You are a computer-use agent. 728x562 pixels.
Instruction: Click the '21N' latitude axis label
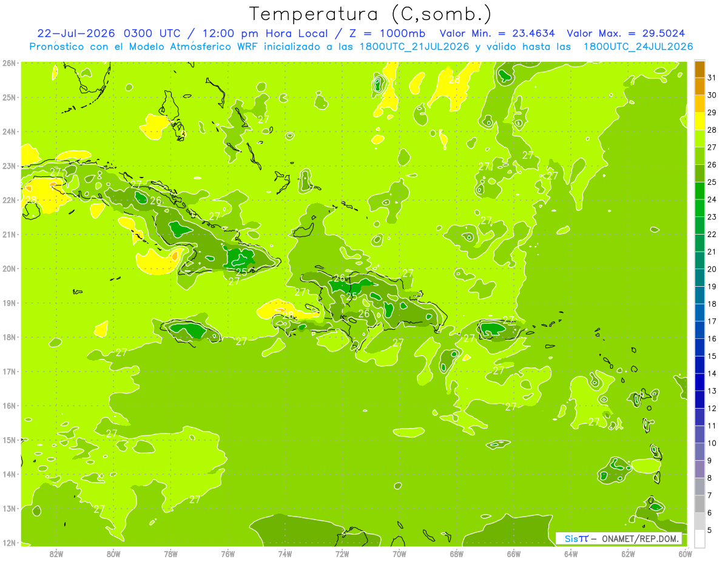pyautogui.click(x=9, y=234)
